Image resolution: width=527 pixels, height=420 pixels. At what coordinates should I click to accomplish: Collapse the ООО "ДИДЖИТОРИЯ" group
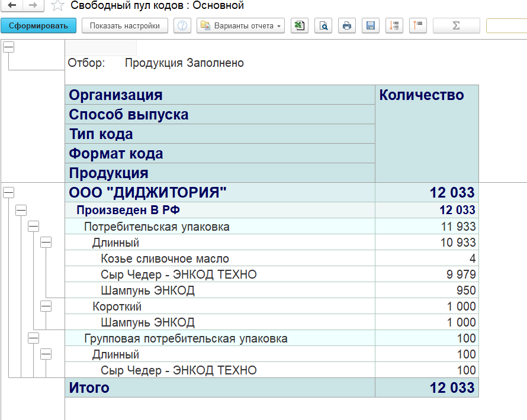[9, 192]
